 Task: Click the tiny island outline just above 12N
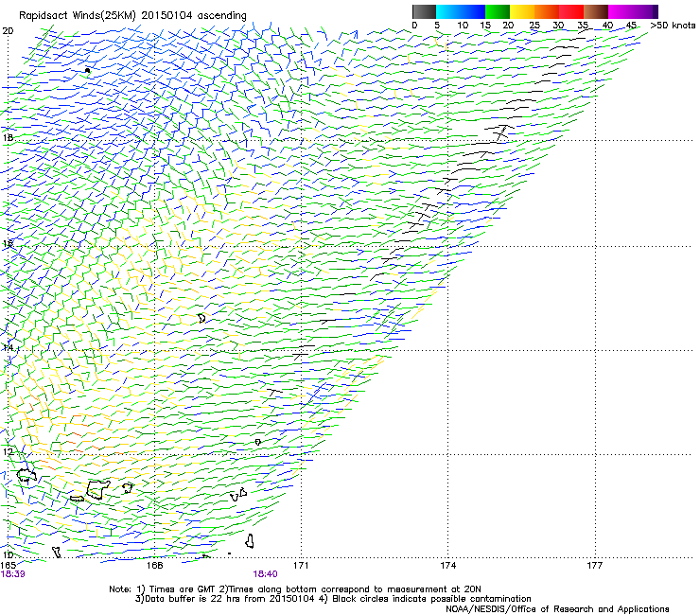(x=257, y=442)
